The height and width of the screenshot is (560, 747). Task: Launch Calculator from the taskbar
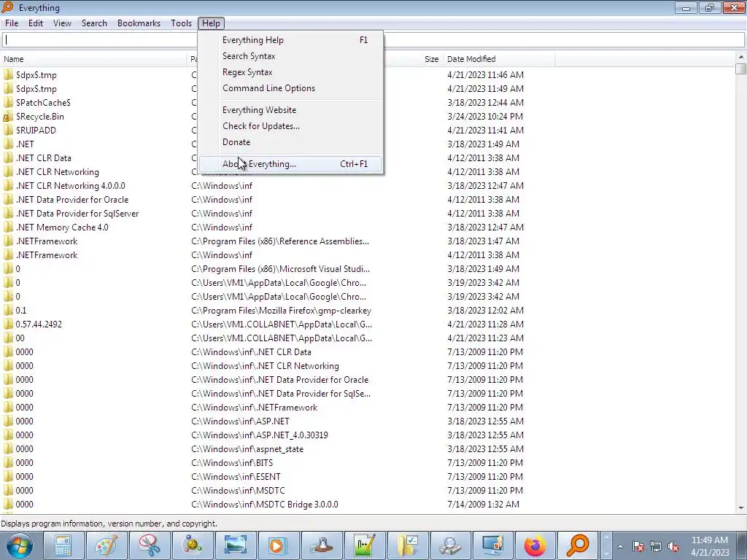point(63,545)
